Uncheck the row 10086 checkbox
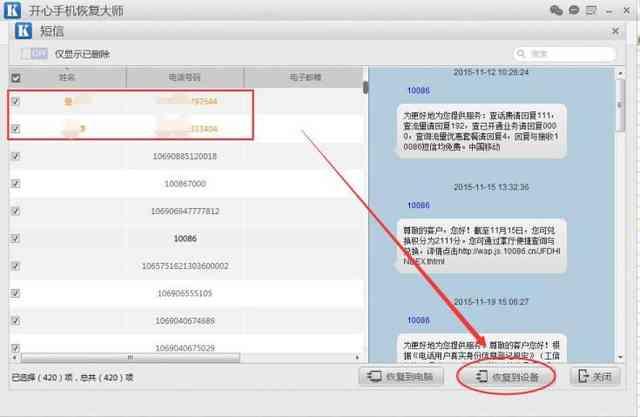The height and width of the screenshot is (417, 640). pos(16,238)
